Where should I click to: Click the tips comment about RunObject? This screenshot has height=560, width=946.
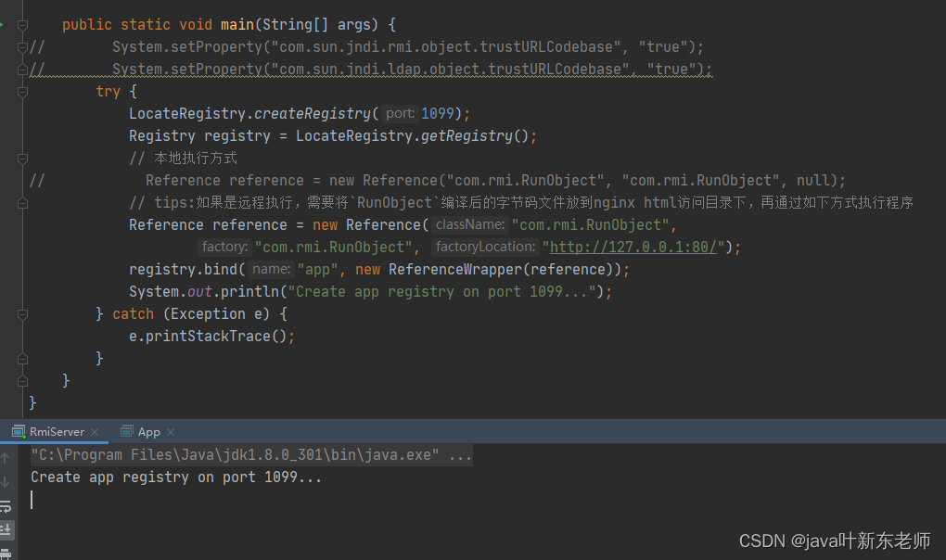[521, 203]
